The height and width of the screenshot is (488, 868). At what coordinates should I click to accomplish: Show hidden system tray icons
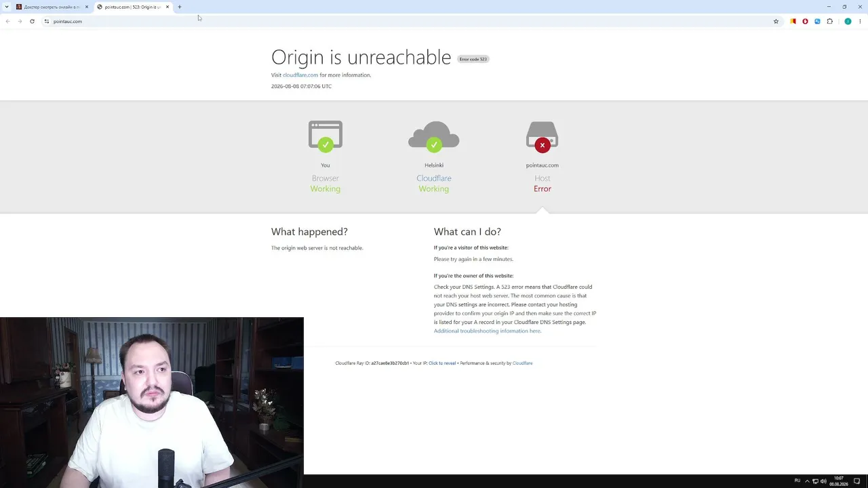coord(807,481)
